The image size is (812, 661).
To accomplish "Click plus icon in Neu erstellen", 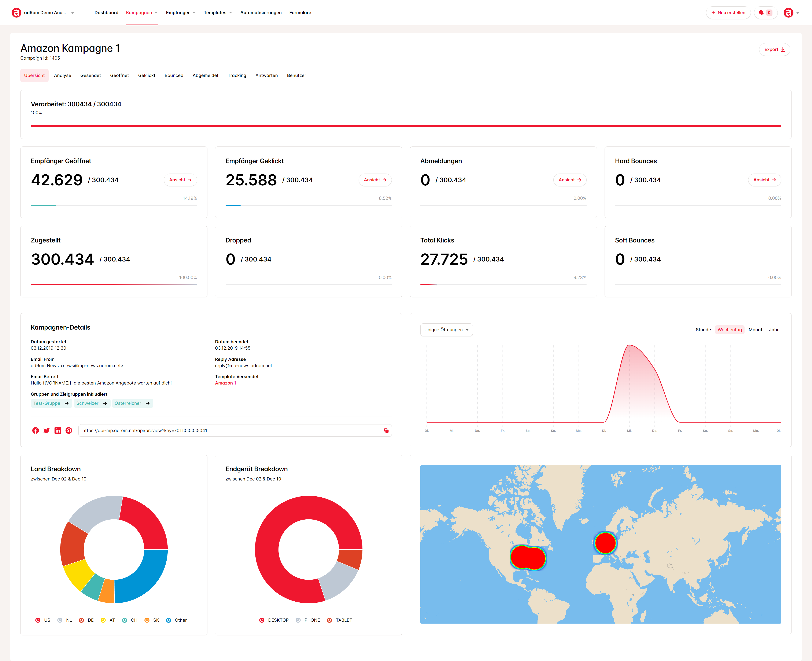I will point(713,12).
